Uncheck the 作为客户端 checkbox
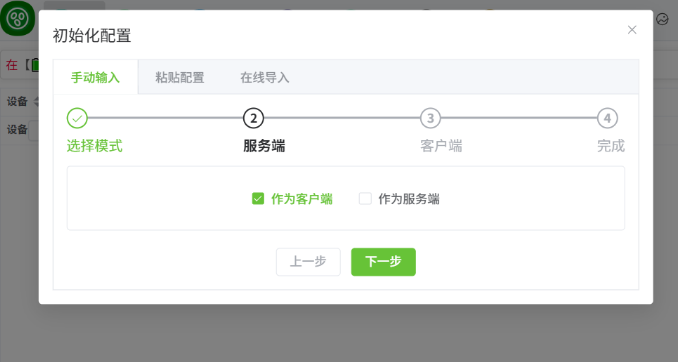The image size is (678, 362). tap(258, 199)
